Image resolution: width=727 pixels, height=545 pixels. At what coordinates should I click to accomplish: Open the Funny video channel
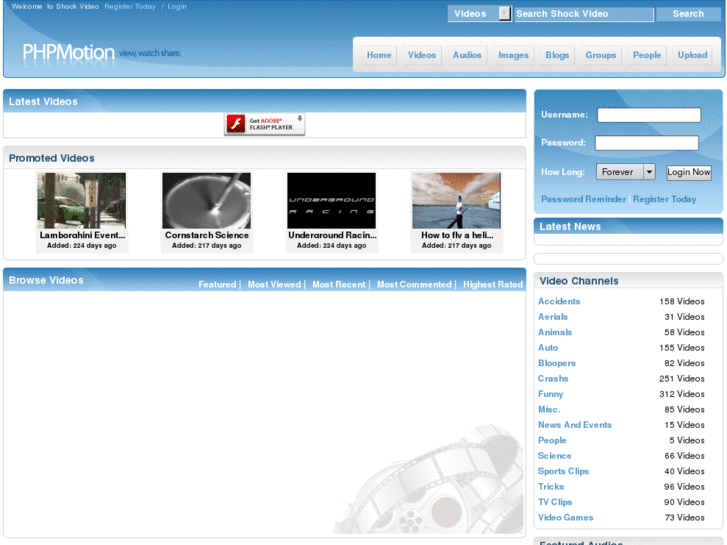550,394
